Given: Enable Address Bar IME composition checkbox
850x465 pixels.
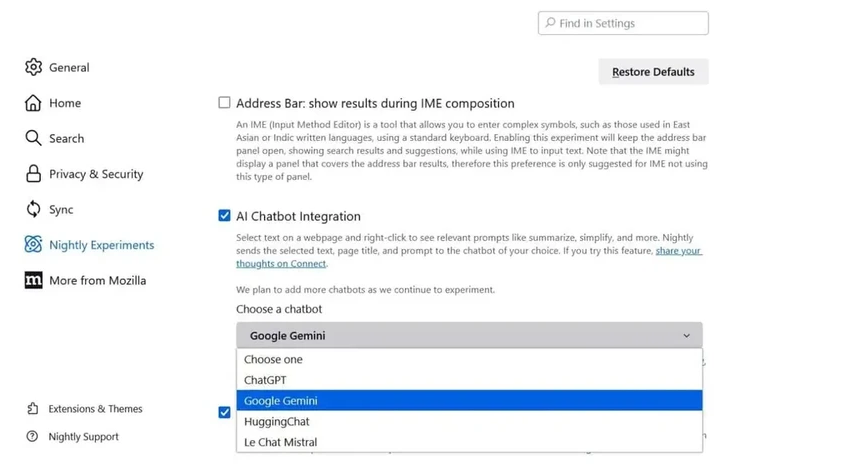Looking at the screenshot, I should pos(225,103).
